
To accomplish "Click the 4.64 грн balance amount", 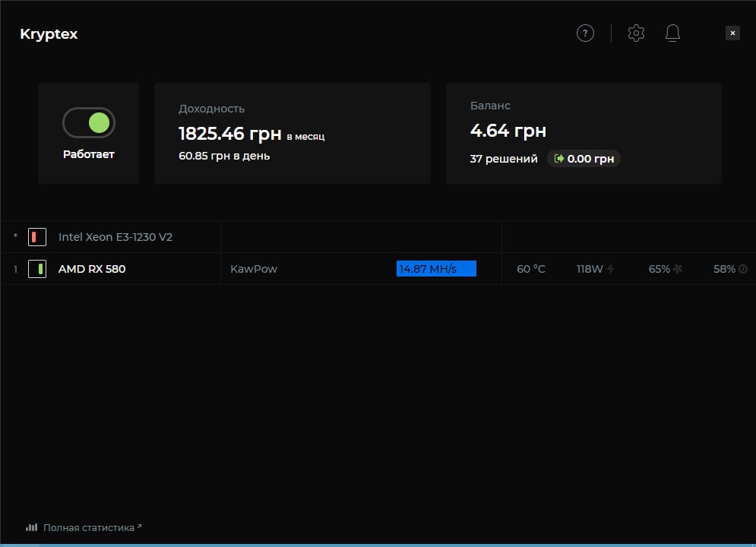I will point(508,131).
